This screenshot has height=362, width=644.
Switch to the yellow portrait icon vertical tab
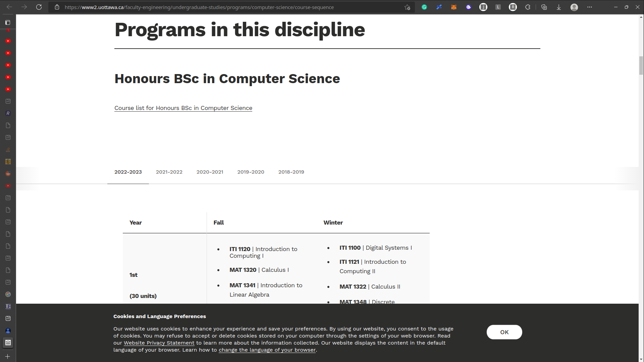pyautogui.click(x=8, y=162)
